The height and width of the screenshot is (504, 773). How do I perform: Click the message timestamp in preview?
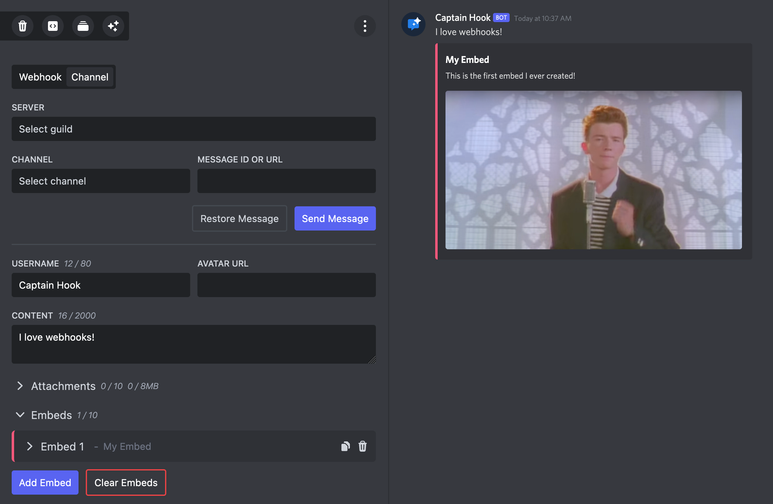pyautogui.click(x=543, y=18)
